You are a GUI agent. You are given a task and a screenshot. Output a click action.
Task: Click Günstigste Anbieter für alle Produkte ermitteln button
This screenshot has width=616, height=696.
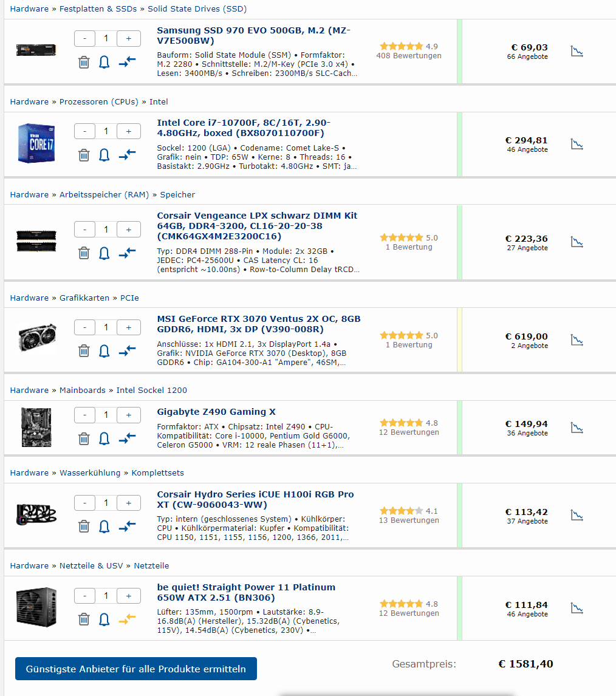click(136, 669)
